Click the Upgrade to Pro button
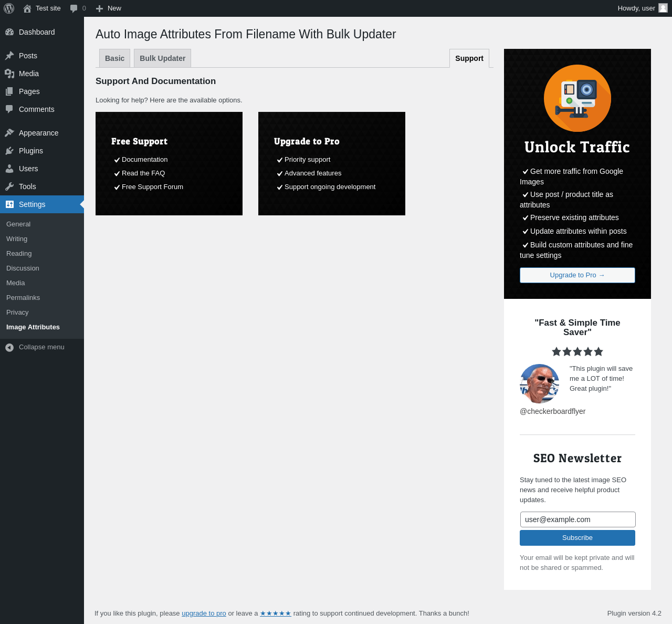This screenshot has height=624, width=672. [577, 275]
